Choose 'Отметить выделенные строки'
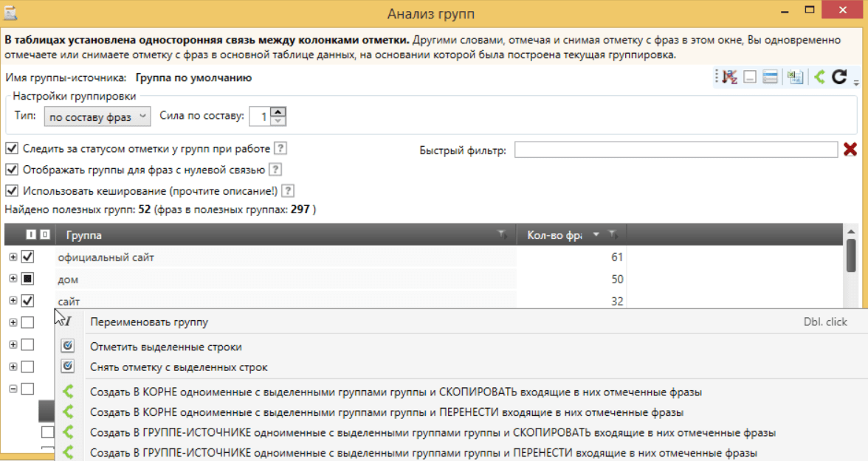 pos(462,347)
